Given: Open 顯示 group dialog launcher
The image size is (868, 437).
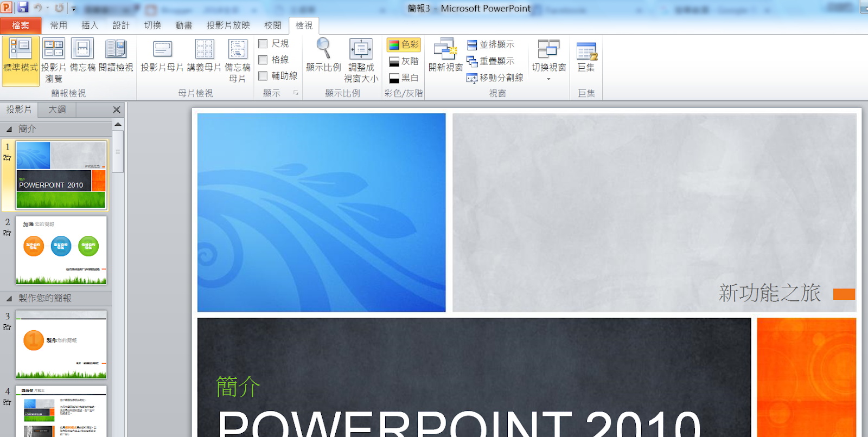Looking at the screenshot, I should (x=296, y=93).
